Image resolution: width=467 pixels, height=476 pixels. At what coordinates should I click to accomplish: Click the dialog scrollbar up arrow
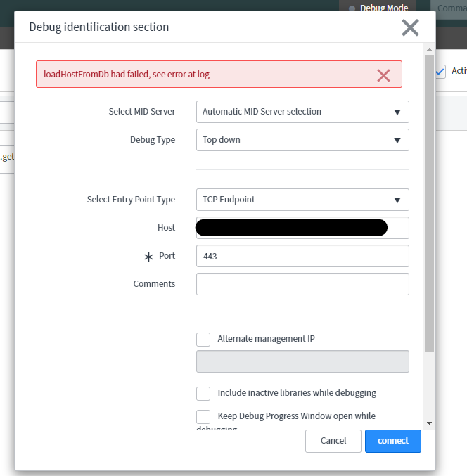429,49
